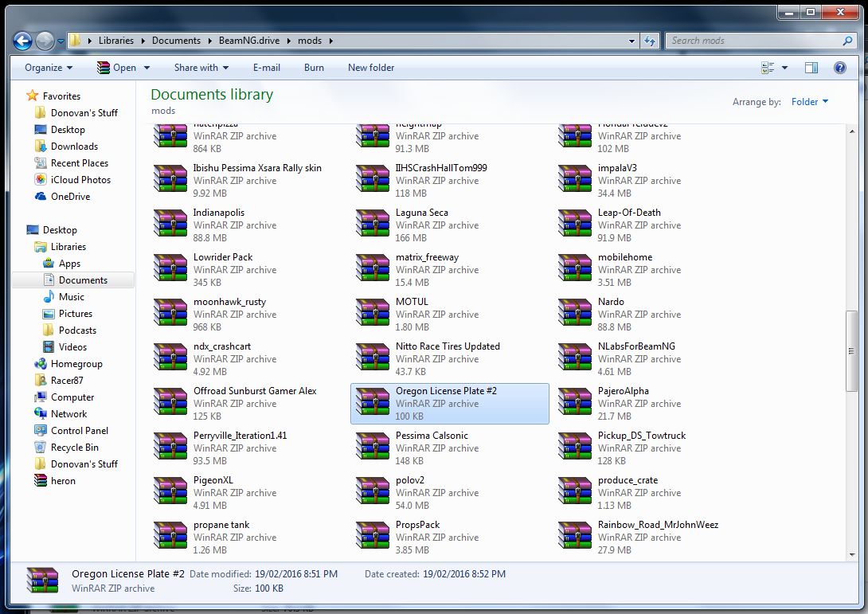
Task: Open Arrange by Folder dropdown
Action: [x=809, y=102]
